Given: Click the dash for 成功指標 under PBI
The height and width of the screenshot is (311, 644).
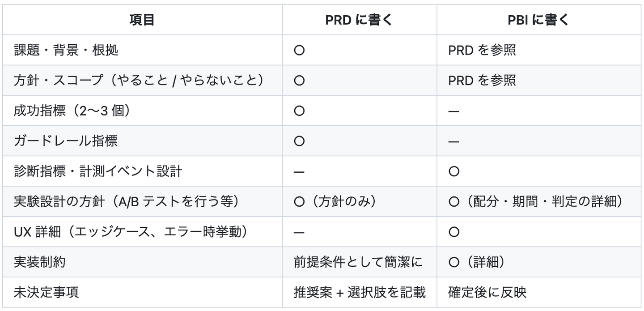Looking at the screenshot, I should [x=454, y=111].
